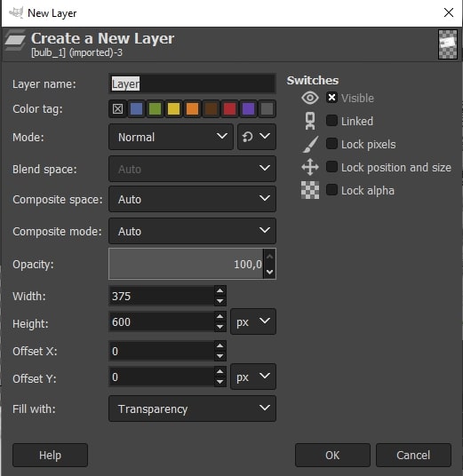463x476 pixels.
Task: Expand the Fill with Transparency dropdown
Action: (192, 409)
